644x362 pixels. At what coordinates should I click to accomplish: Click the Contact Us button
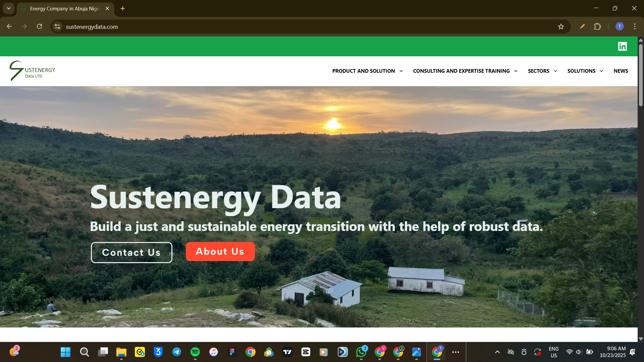[x=131, y=252]
